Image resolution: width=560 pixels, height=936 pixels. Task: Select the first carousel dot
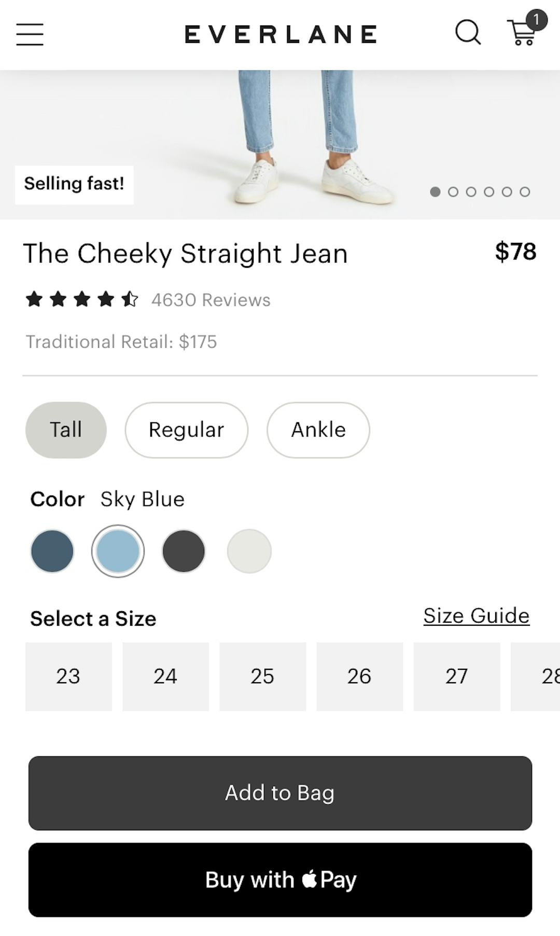[435, 192]
